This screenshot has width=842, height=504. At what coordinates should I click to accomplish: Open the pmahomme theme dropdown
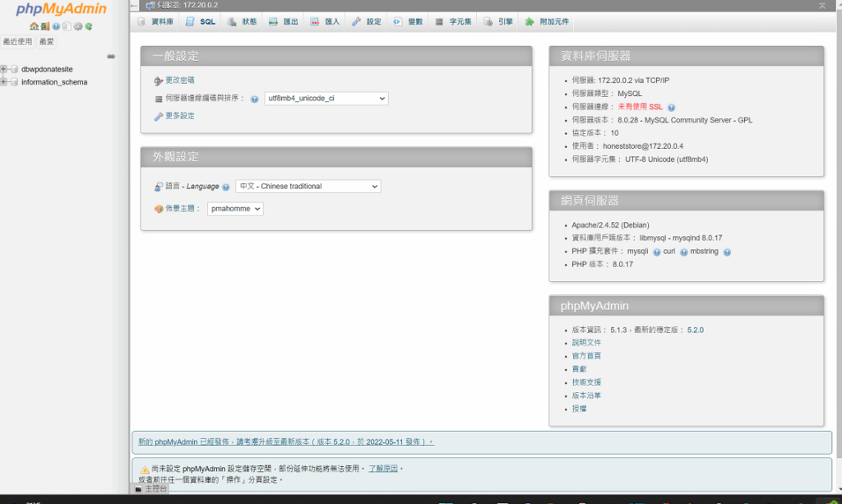[x=235, y=209]
